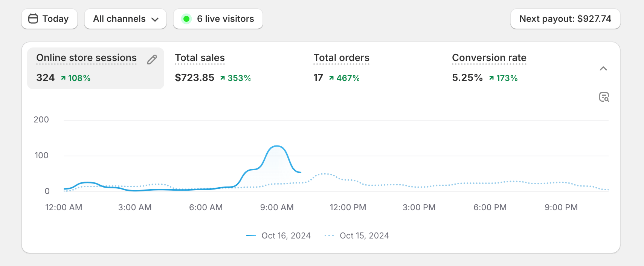Open the report view icon above chart
644x266 pixels.
(604, 97)
